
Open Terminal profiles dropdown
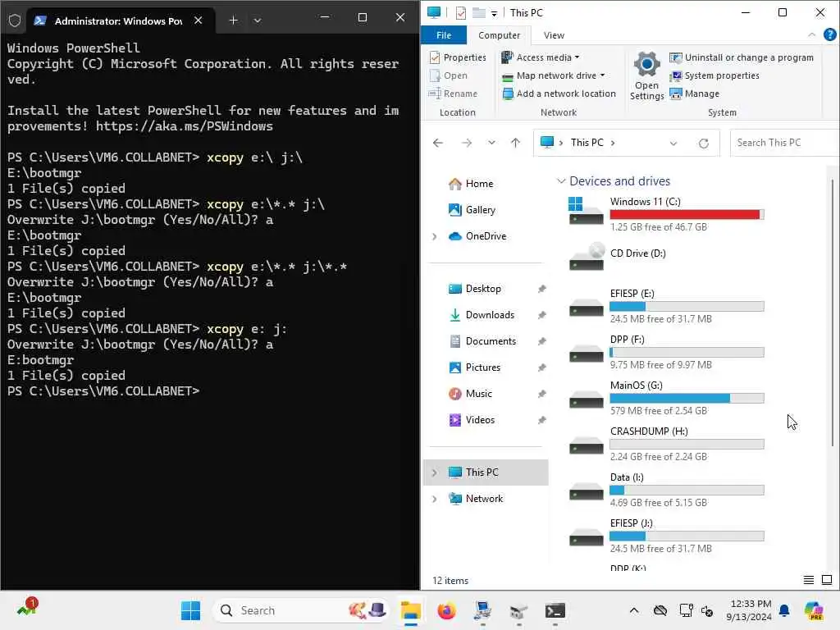(257, 21)
